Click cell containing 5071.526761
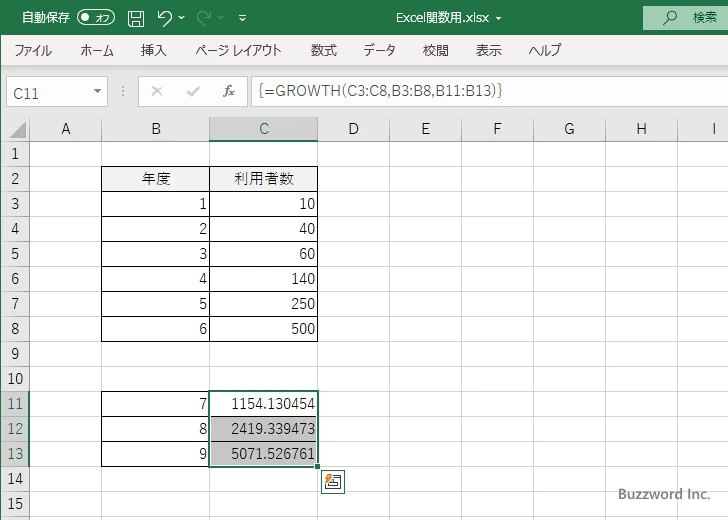Viewport: 728px width, 520px height. [264, 454]
